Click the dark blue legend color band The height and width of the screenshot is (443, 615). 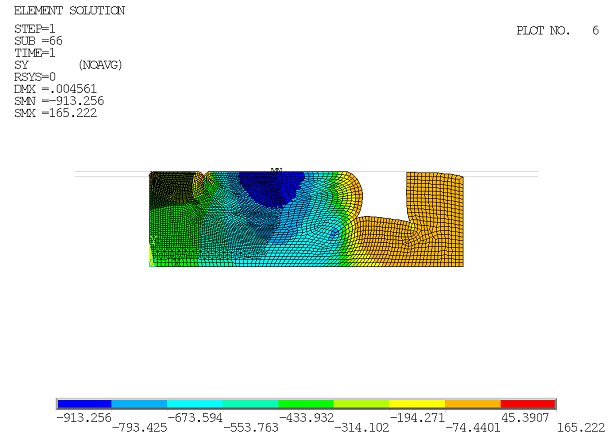click(x=84, y=404)
